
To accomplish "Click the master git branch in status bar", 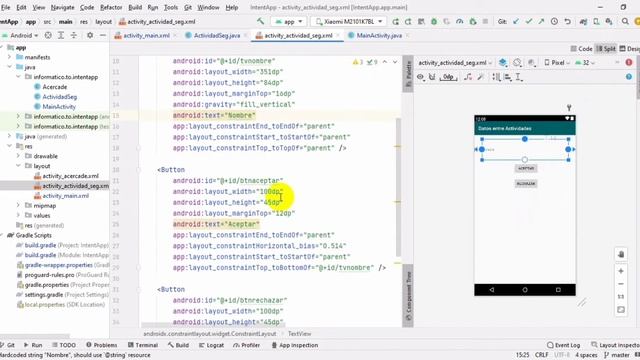I will click(x=616, y=355).
